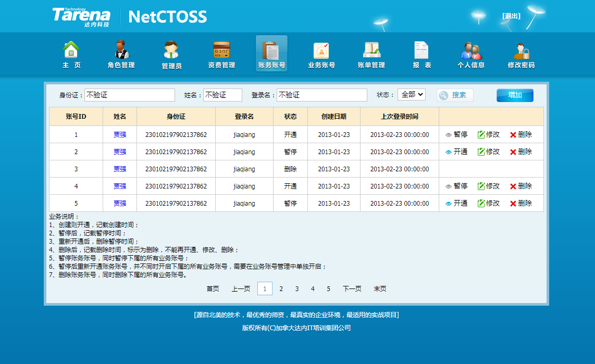Open the 报表 reports module
The width and height of the screenshot is (595, 364).
pyautogui.click(x=421, y=54)
